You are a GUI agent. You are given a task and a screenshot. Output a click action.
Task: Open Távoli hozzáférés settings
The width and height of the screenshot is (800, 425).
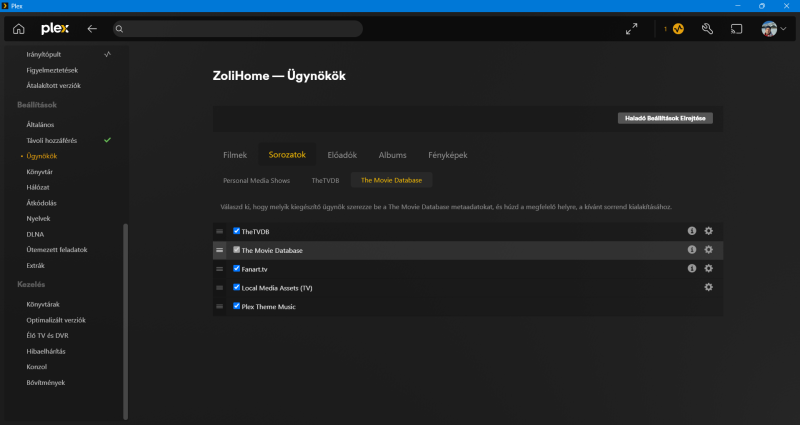[x=52, y=140]
